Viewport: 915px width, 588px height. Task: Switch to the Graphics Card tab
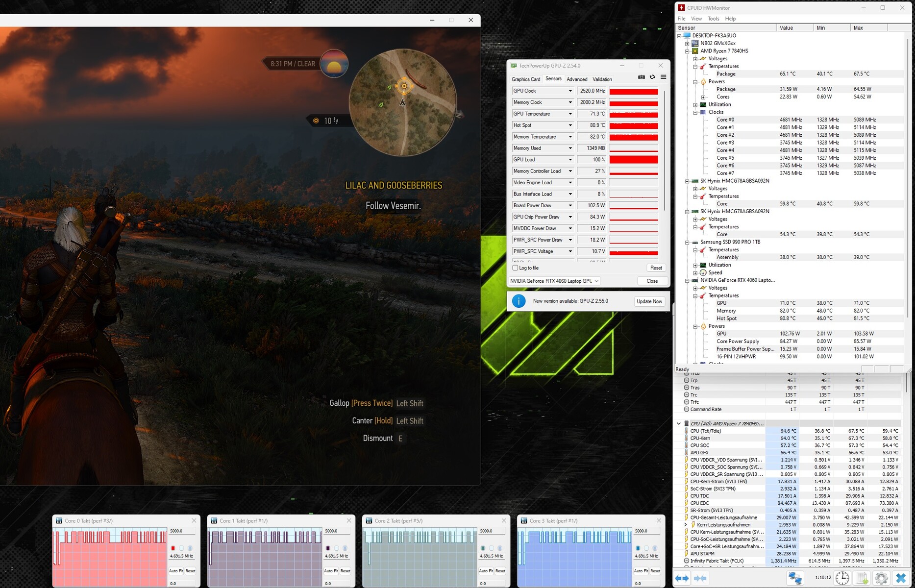(x=525, y=79)
